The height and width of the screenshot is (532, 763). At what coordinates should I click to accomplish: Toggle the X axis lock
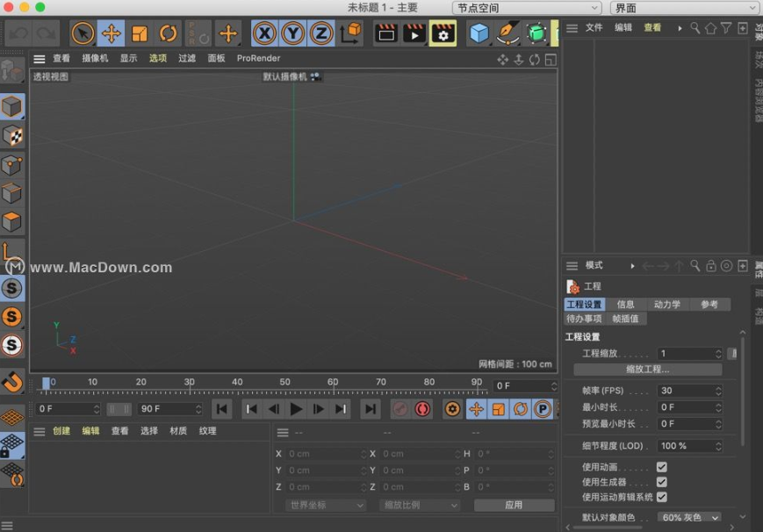click(x=263, y=32)
